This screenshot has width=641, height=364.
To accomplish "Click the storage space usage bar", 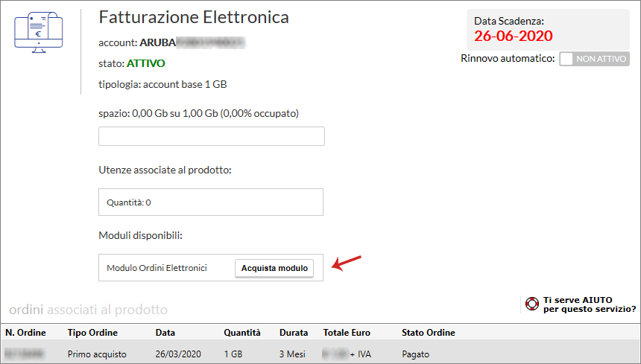I will point(211,136).
